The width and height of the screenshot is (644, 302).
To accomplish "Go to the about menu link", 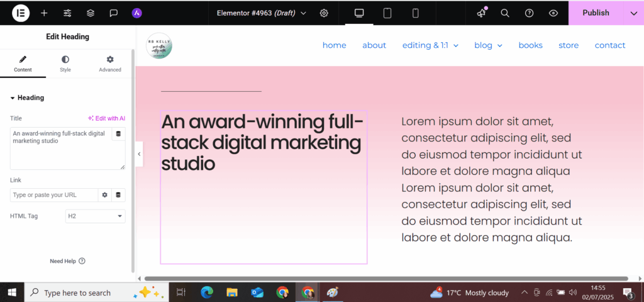I will 374,45.
